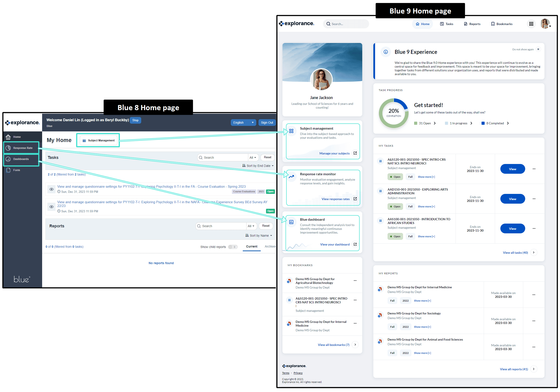The image size is (560, 392).
Task: Reset the Tasks filter in Blue 8
Action: 268,157
